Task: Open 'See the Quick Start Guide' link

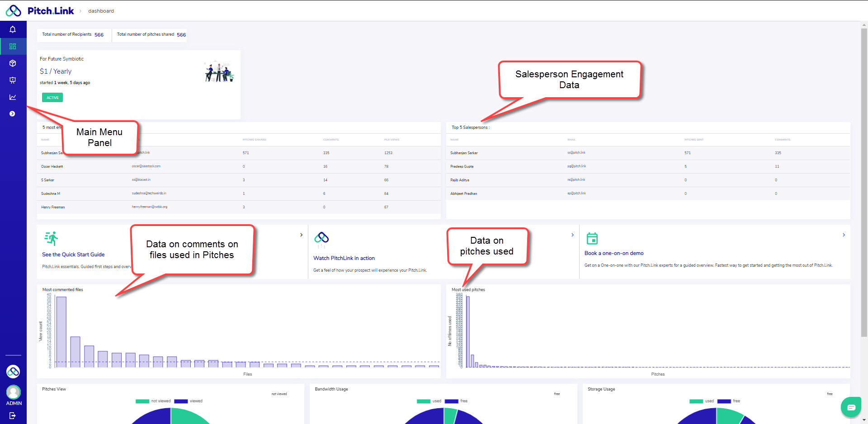Action: (x=73, y=254)
